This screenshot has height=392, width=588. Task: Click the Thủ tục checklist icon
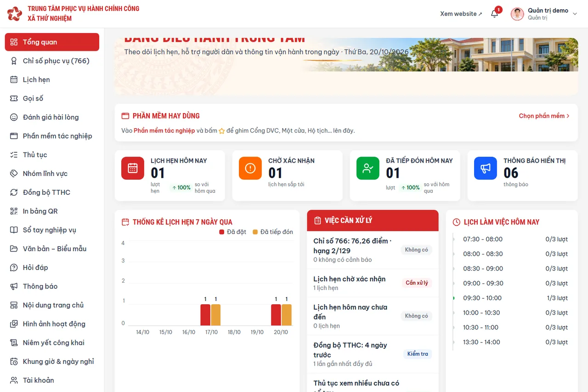14,155
